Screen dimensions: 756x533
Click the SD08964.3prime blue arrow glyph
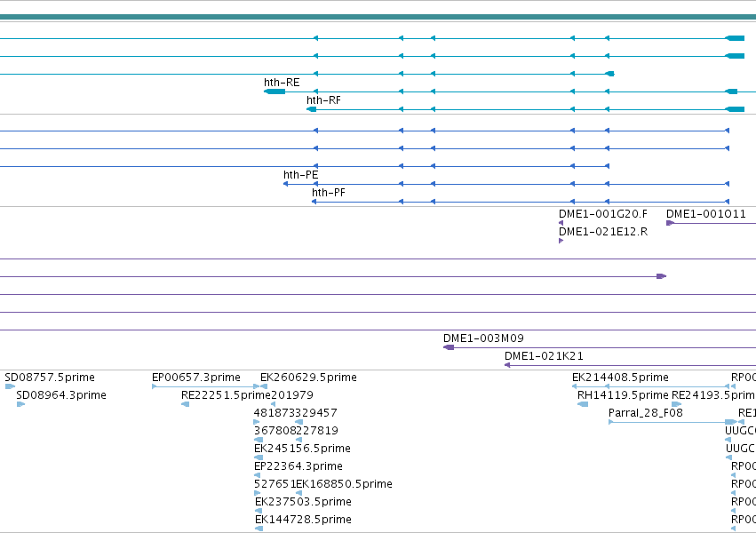(20, 404)
